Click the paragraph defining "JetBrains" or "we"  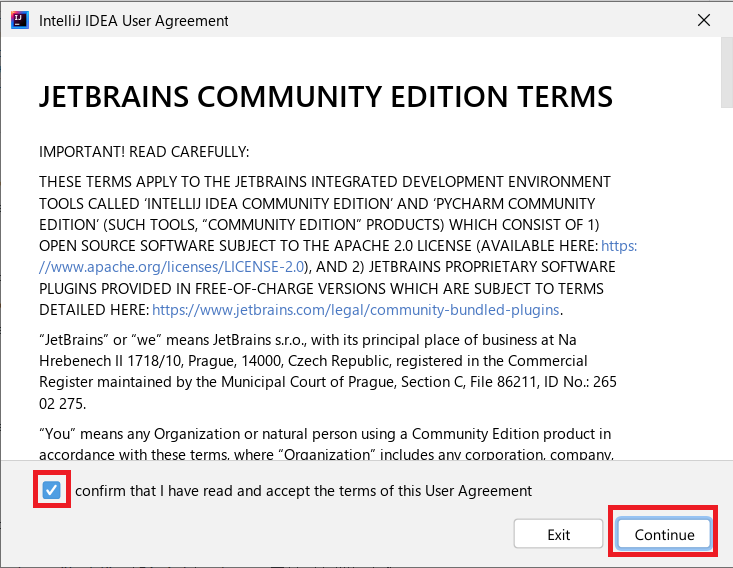coord(328,372)
